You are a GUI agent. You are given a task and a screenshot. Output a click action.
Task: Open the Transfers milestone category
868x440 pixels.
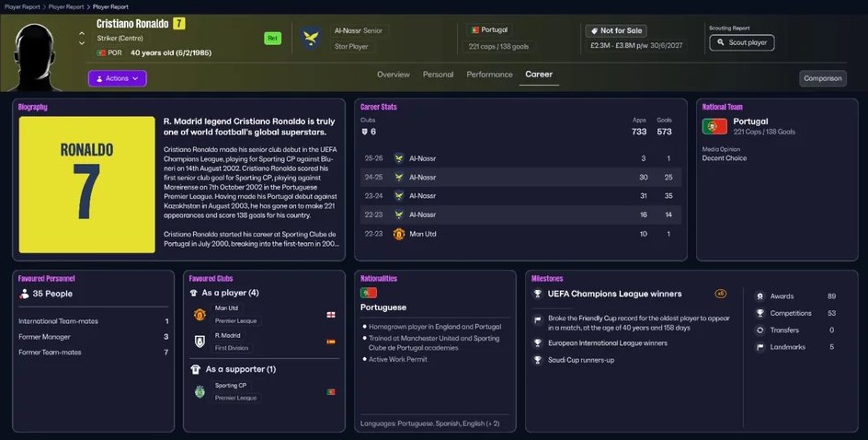(795, 330)
